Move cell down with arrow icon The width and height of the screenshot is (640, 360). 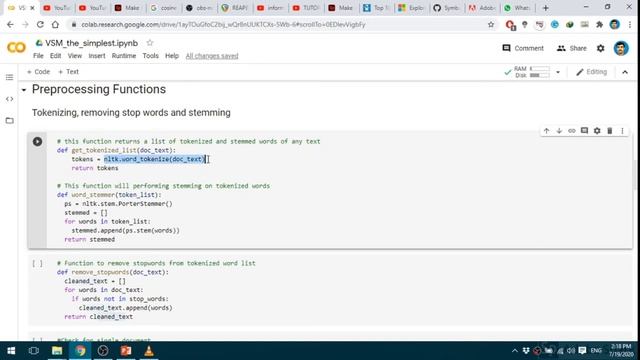[x=559, y=131]
